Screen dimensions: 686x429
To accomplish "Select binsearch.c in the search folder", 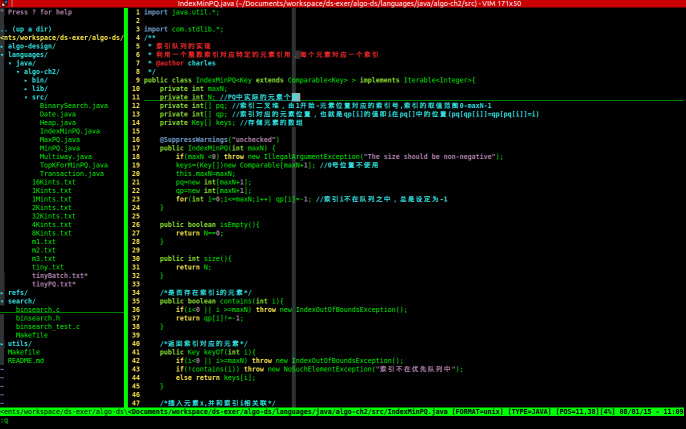I will click(x=38, y=310).
